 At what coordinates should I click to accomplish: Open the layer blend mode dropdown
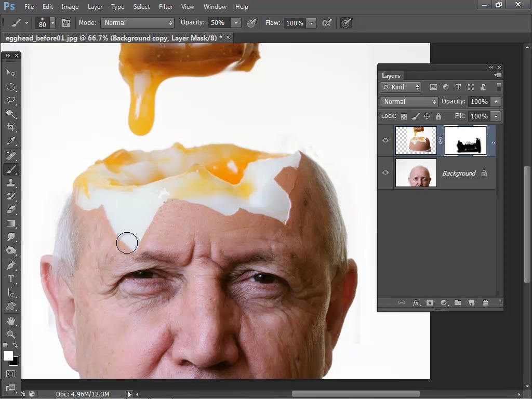click(x=409, y=101)
